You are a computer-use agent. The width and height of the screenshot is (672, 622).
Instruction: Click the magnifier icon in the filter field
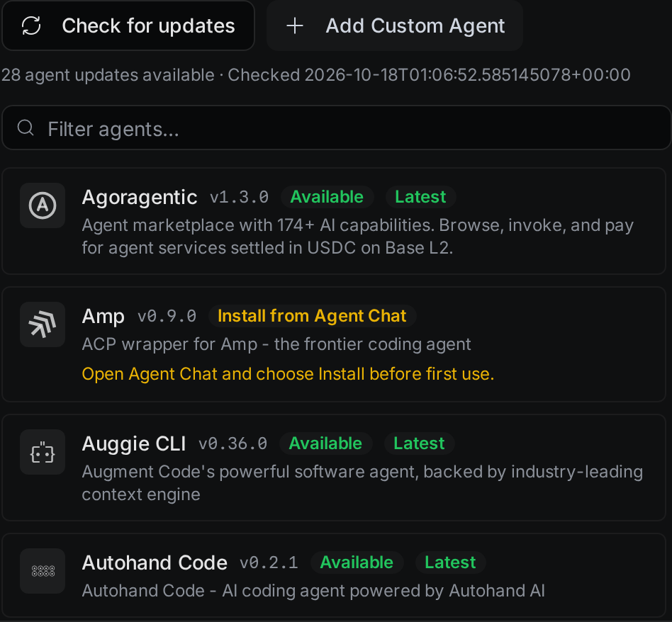[x=26, y=128]
